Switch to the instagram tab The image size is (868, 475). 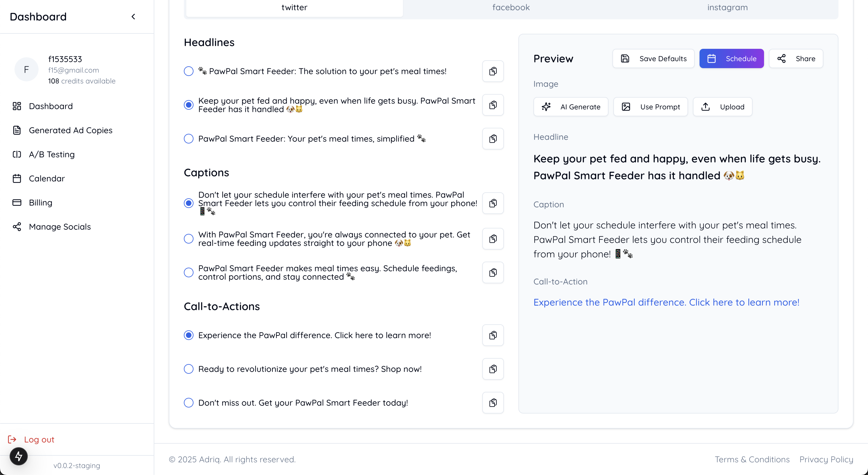tap(727, 8)
